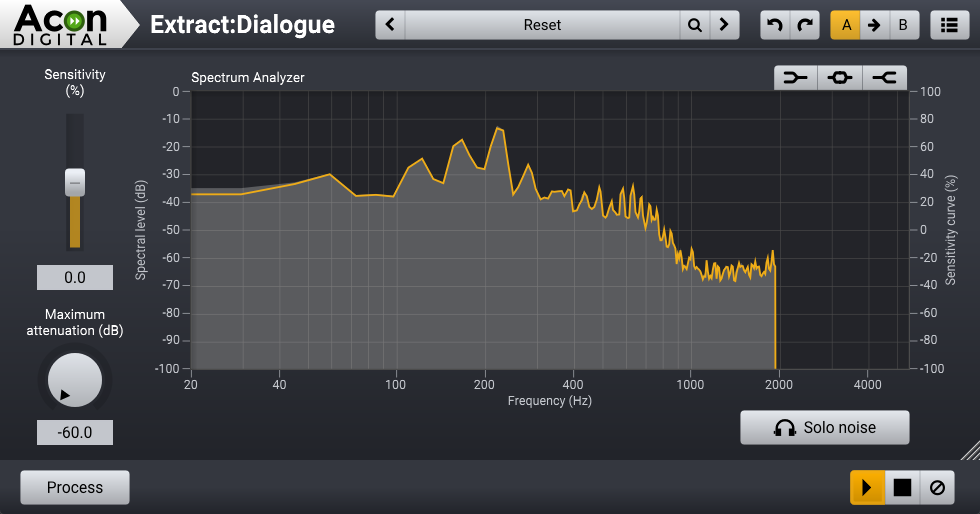Toggle the Solo noise button

825,428
